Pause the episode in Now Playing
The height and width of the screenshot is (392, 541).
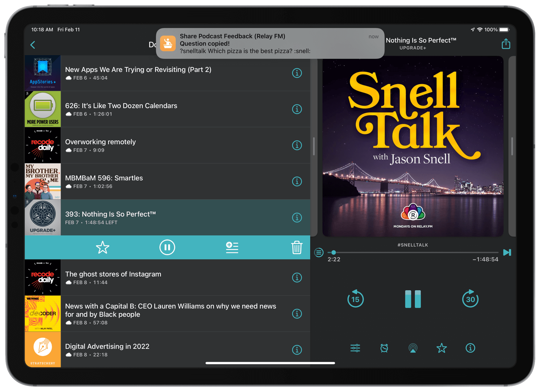(413, 299)
